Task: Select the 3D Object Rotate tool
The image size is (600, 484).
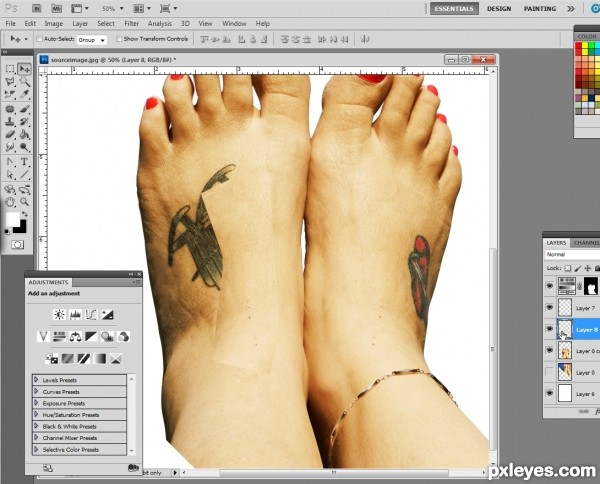Action: pos(10,189)
